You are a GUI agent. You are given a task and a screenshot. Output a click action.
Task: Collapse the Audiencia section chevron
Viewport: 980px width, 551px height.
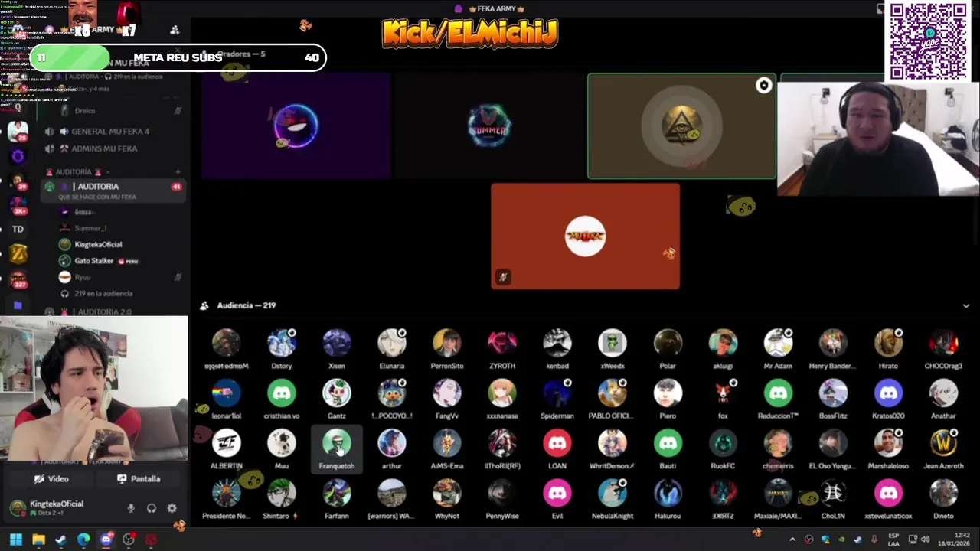pos(965,305)
